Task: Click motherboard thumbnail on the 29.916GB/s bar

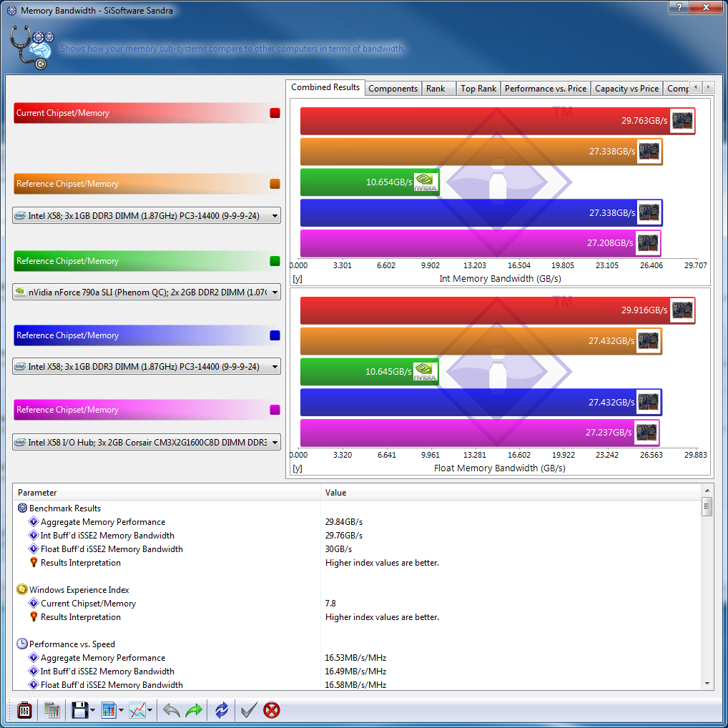Action: [682, 310]
